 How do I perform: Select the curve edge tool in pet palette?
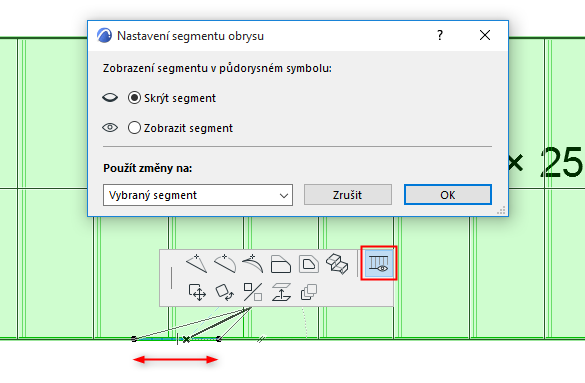pyautogui.click(x=225, y=264)
